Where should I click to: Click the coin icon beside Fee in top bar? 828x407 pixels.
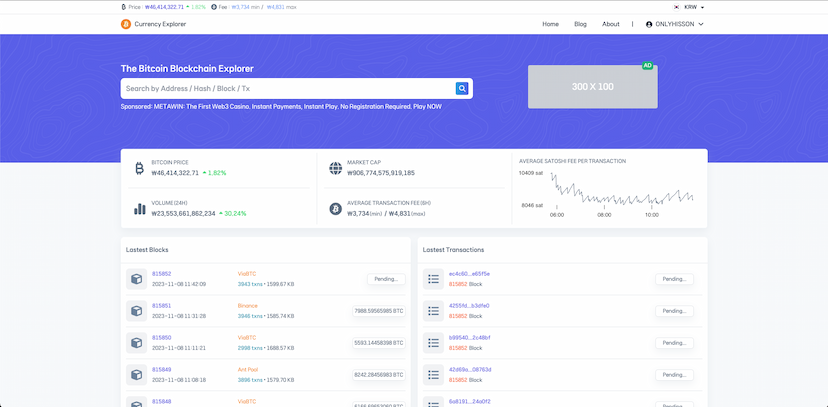214,7
